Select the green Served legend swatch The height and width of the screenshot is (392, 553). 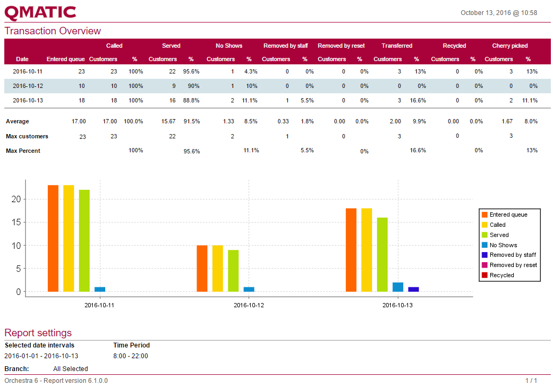pyautogui.click(x=484, y=235)
